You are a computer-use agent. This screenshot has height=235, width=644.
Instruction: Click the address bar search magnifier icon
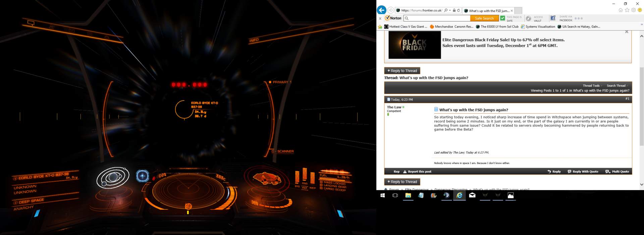[446, 10]
